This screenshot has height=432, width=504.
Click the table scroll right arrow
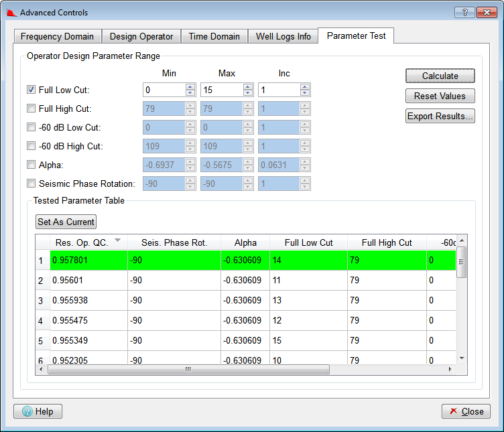coord(450,369)
